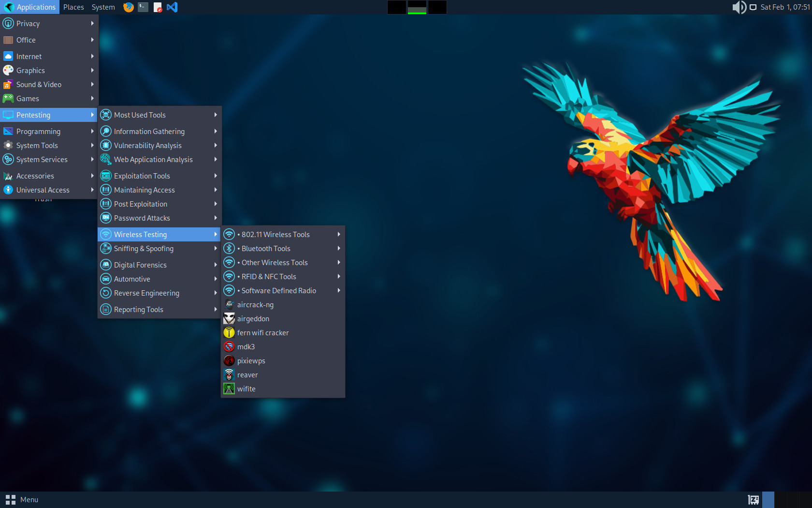Click the Reverse Engineering icon

[106, 293]
